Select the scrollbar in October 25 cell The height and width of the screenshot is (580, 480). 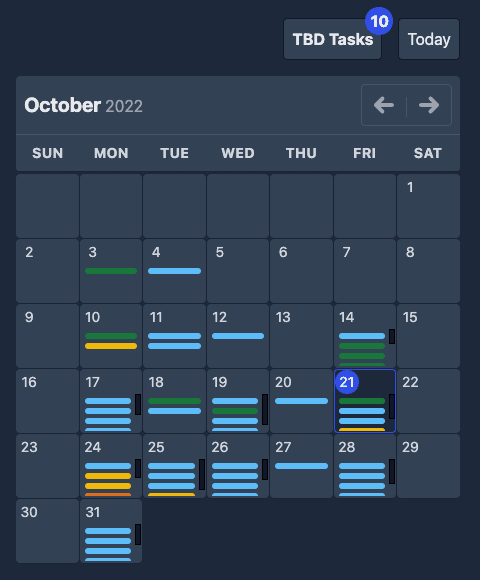click(202, 474)
